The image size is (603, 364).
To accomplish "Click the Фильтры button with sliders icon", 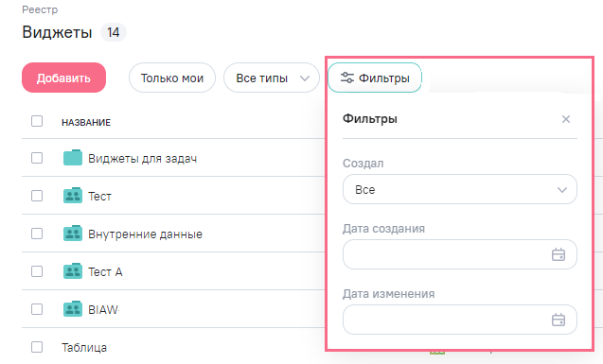I will (375, 78).
